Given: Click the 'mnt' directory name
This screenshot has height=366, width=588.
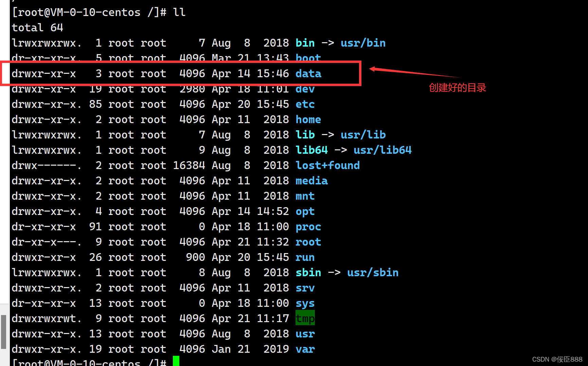Looking at the screenshot, I should [x=305, y=196].
